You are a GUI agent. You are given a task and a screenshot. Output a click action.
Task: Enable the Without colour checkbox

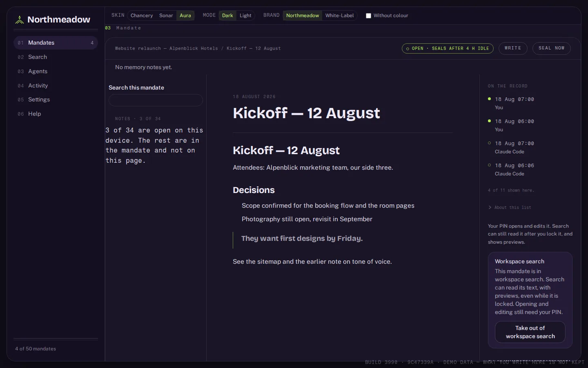(368, 16)
